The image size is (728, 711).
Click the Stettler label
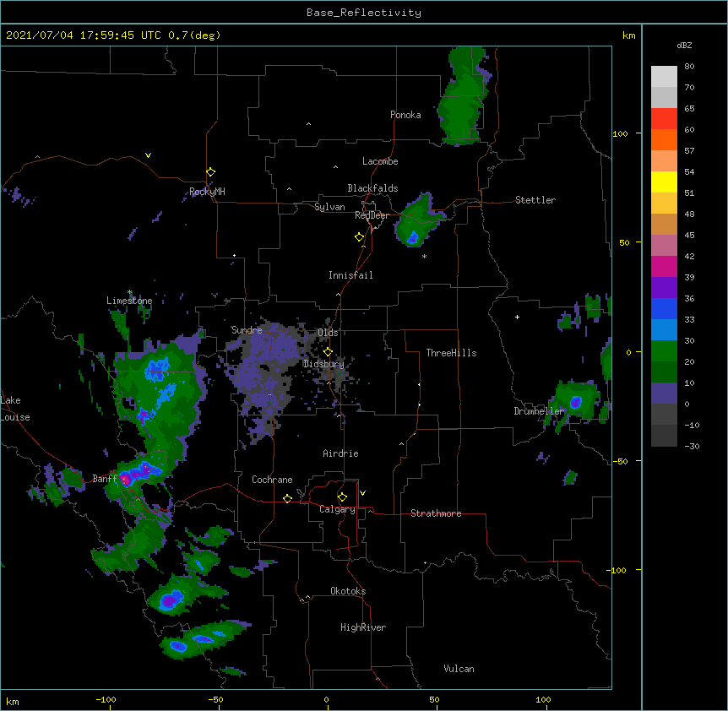pyautogui.click(x=535, y=200)
